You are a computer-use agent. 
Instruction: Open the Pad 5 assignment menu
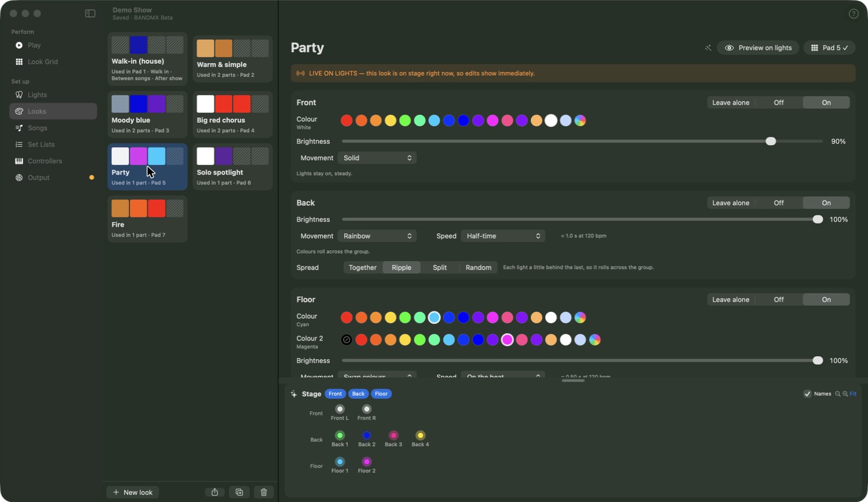(830, 48)
